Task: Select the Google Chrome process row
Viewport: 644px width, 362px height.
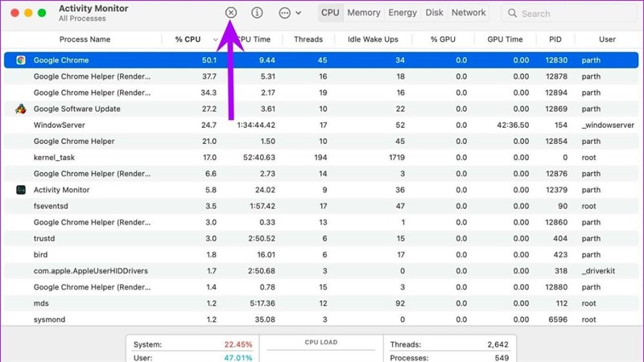Action: pos(321,60)
